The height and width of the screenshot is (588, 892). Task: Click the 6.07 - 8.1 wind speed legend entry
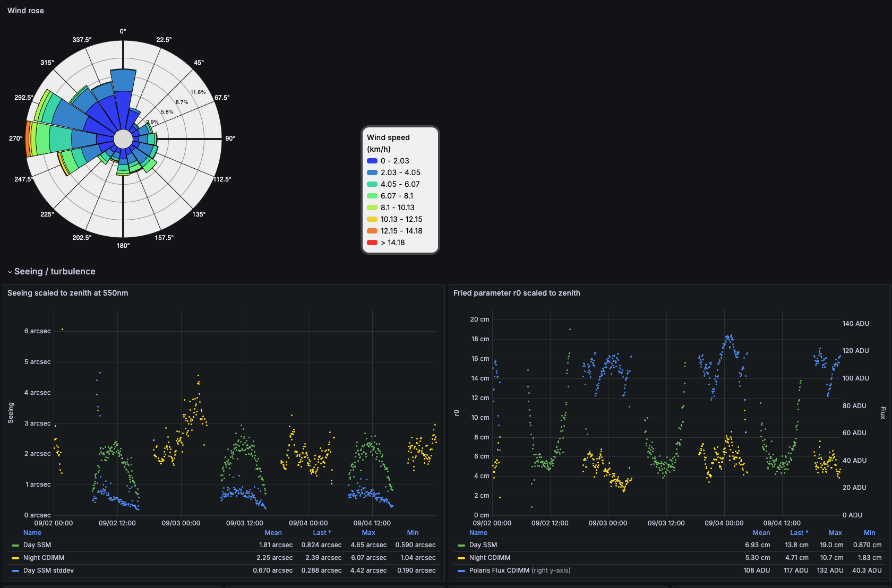click(390, 196)
